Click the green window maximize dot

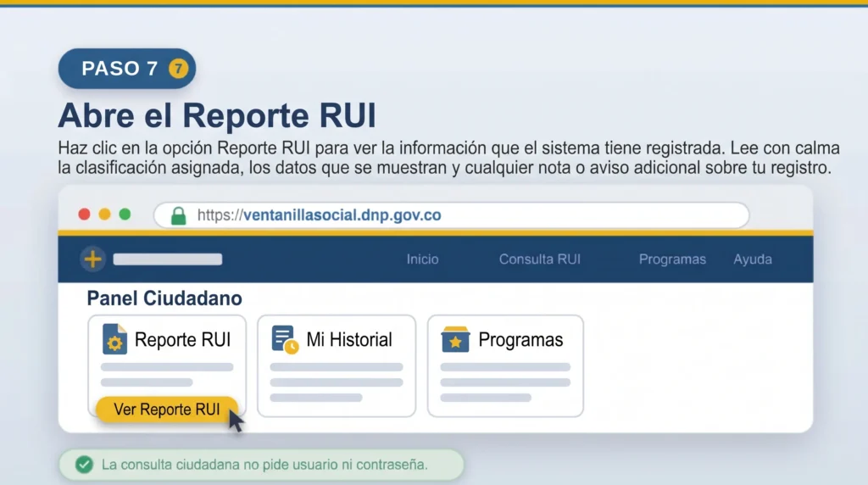tap(125, 215)
